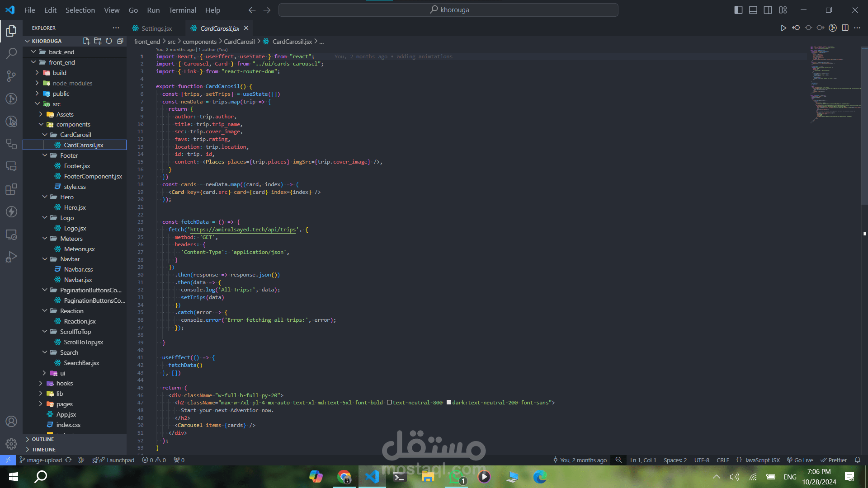Open the Search view in activity bar
868x488 pixels.
pos(11,53)
